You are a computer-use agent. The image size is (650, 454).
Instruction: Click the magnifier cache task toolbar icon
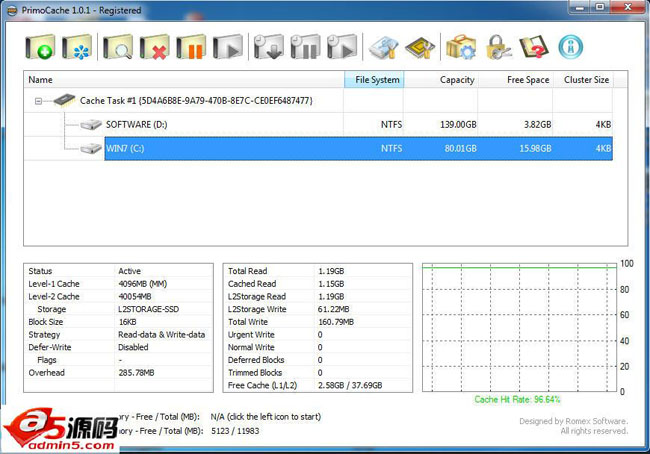[x=117, y=47]
